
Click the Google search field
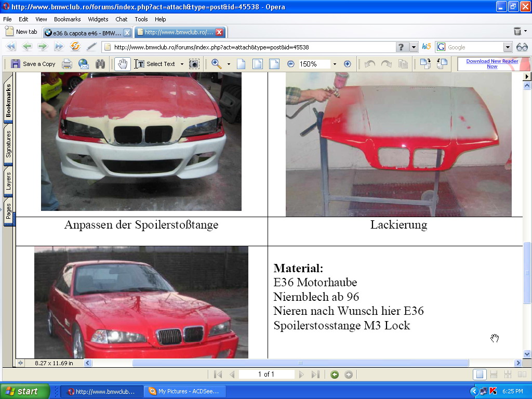tap(475, 47)
